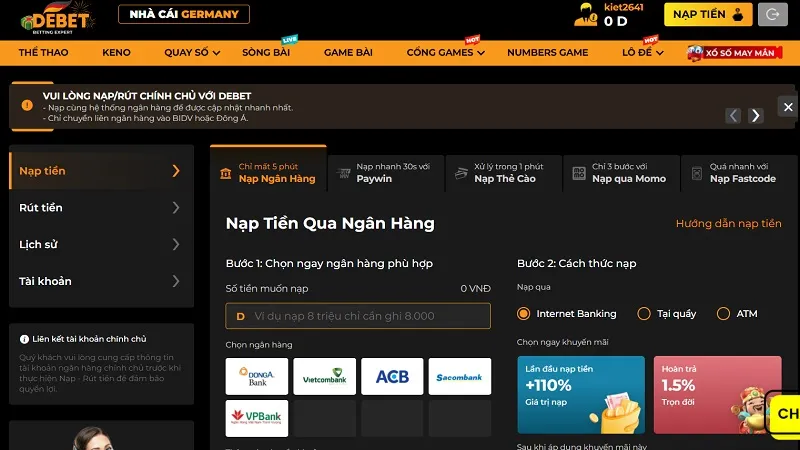Go to Thể Thao menu
Image resolution: width=800 pixels, height=450 pixels.
43,53
